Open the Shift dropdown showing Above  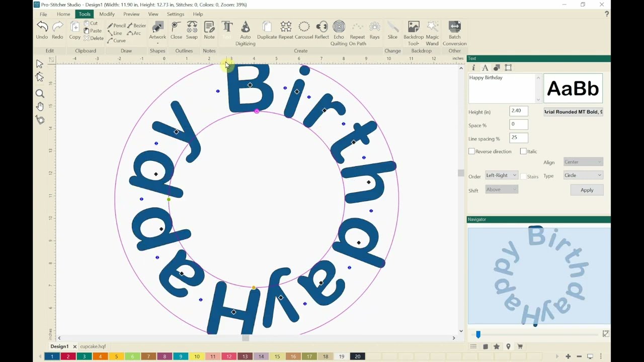(x=501, y=190)
